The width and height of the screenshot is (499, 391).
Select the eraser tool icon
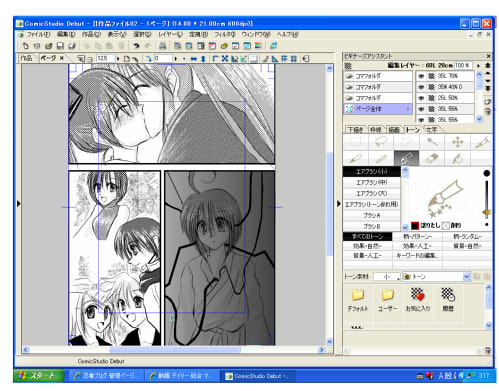[432, 158]
